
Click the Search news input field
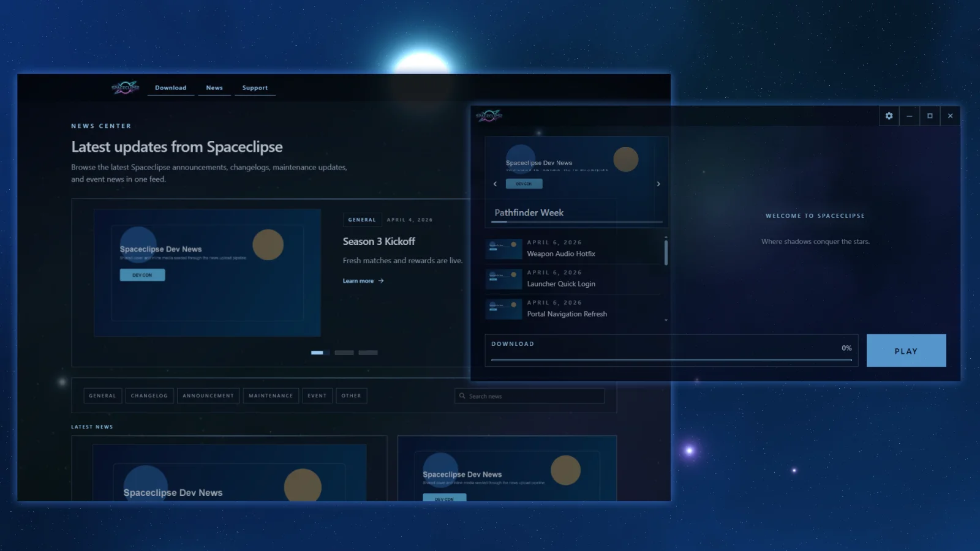[530, 396]
